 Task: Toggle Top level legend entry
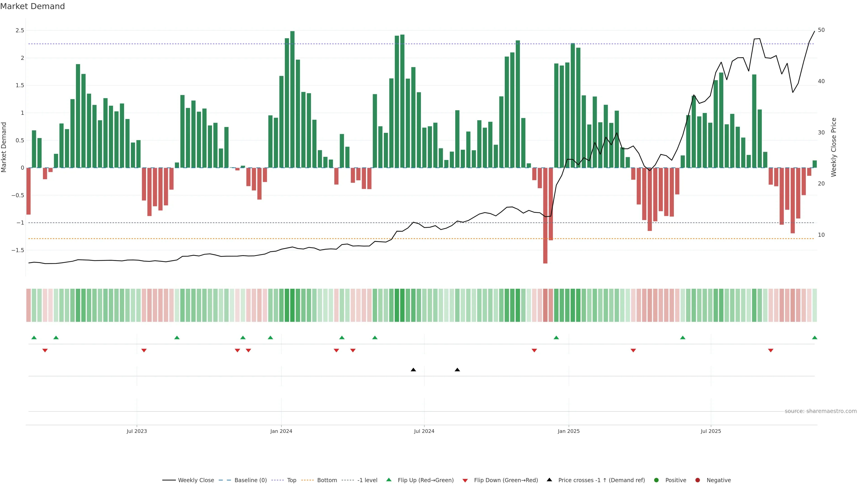coord(291,480)
